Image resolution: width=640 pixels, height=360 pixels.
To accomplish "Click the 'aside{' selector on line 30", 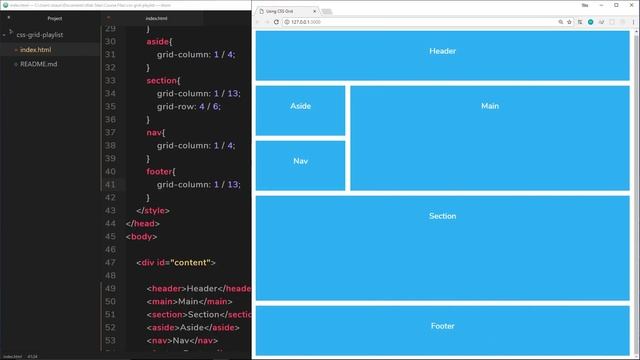I will coord(159,42).
